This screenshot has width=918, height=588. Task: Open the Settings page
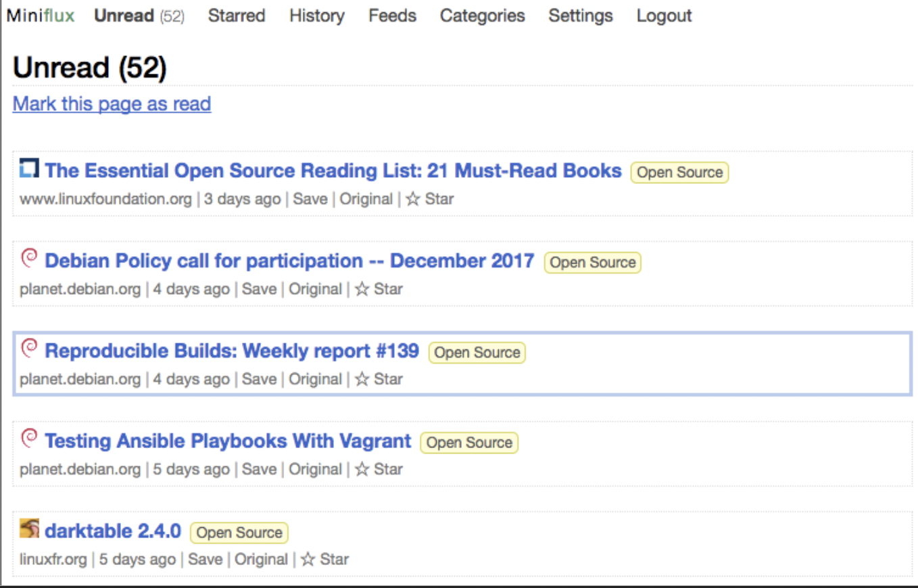click(579, 15)
